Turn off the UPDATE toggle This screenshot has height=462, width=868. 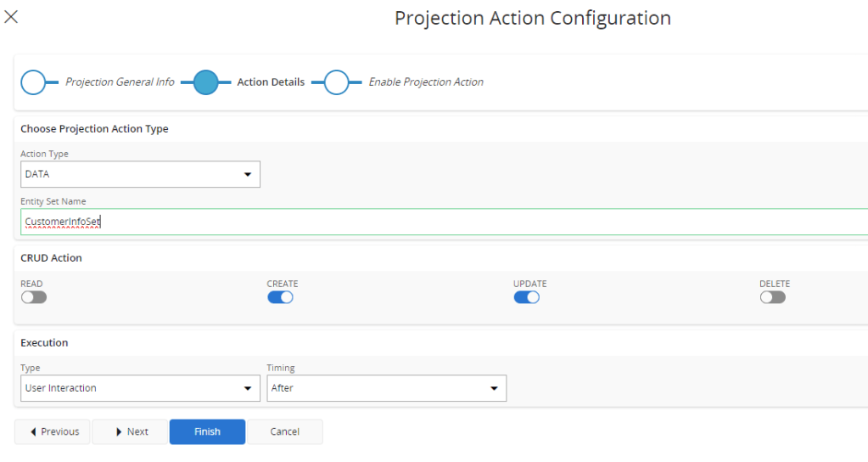coord(526,297)
